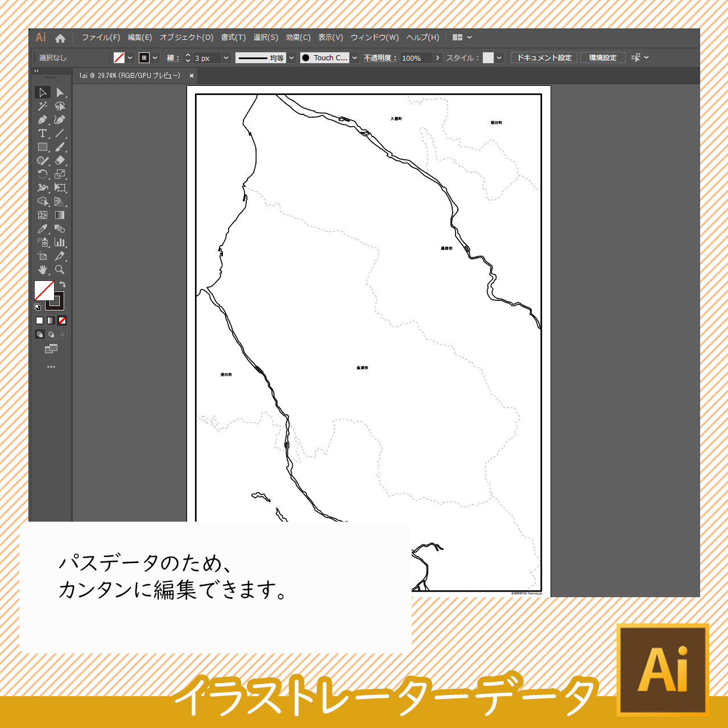Select the Selection tool (black arrow)
This screenshot has width=728, height=728.
pyautogui.click(x=43, y=92)
